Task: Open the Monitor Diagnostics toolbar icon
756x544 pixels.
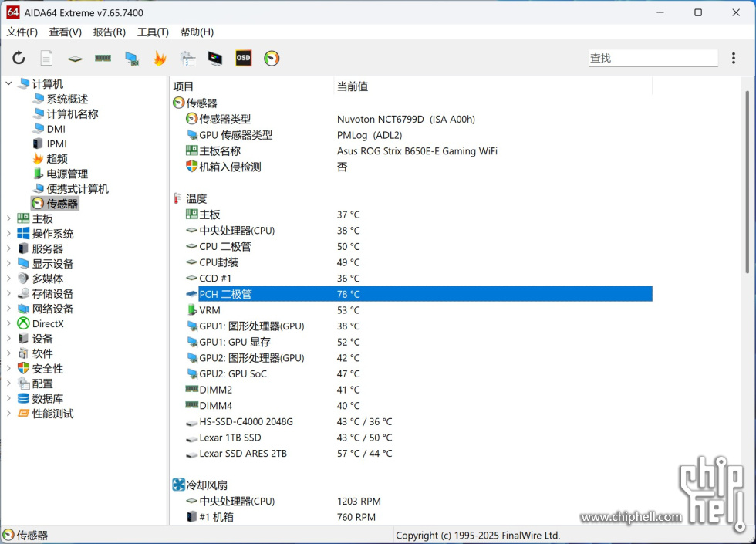Action: pos(215,59)
